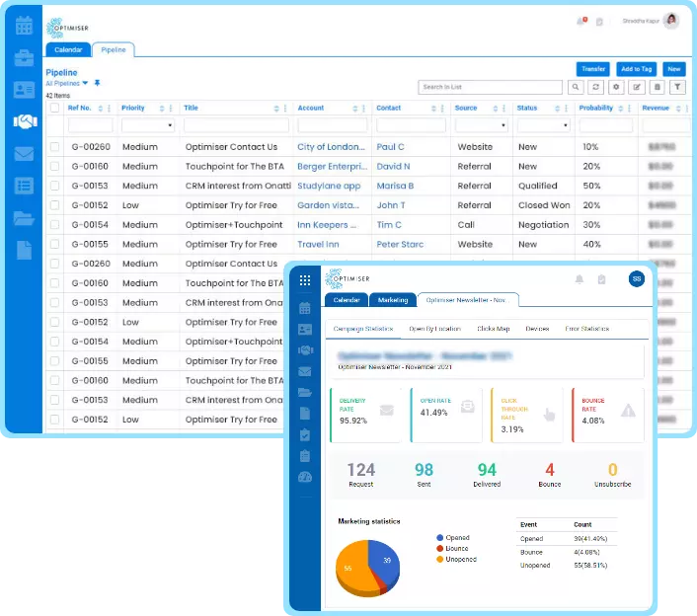Open the folder icon in Pipeline window sidebar
The height and width of the screenshot is (616, 697).
coord(24,218)
